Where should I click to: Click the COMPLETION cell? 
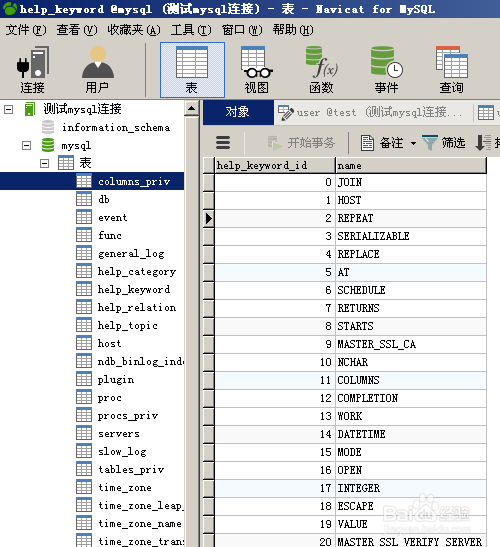click(x=411, y=398)
